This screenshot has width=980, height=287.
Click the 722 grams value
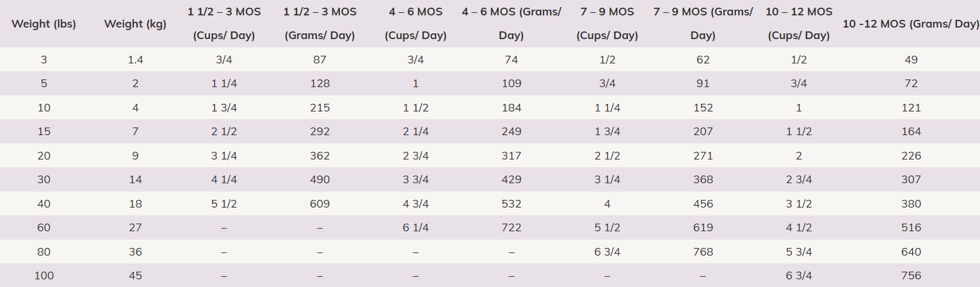[x=511, y=227]
